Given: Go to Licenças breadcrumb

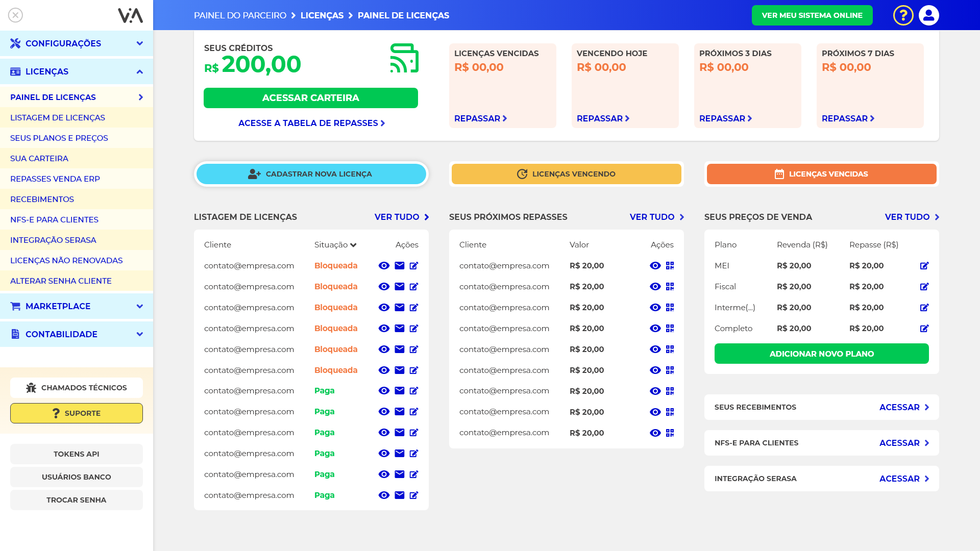Looking at the screenshot, I should tap(322, 15).
